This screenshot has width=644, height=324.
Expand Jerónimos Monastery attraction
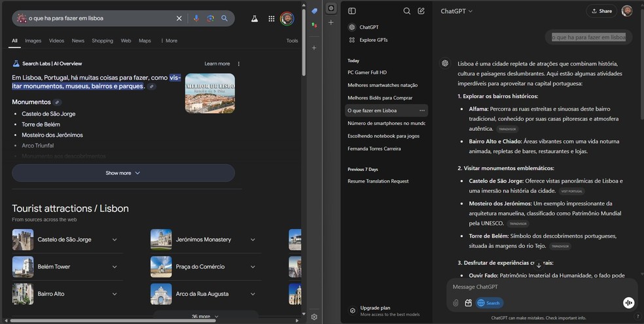tap(253, 240)
